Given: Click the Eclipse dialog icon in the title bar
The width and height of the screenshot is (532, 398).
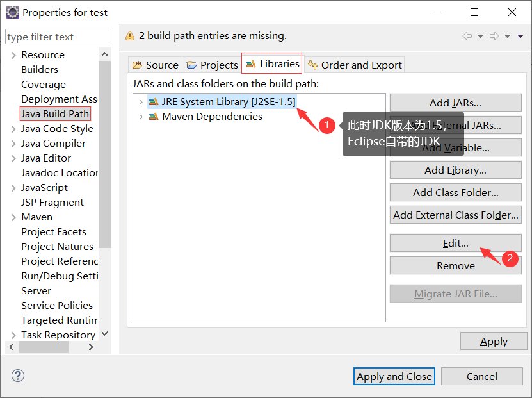Looking at the screenshot, I should [x=13, y=12].
